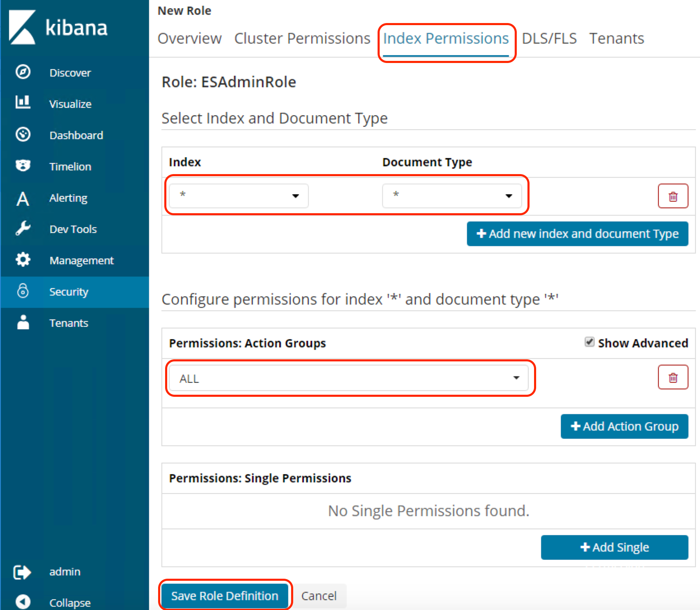The image size is (700, 610).
Task: Open the Dashboard section
Action: coord(76,135)
